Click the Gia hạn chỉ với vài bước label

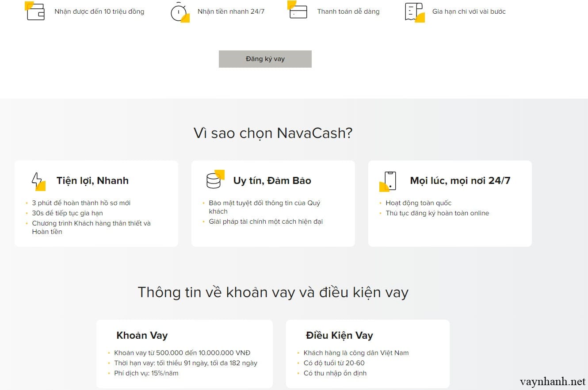[469, 11]
